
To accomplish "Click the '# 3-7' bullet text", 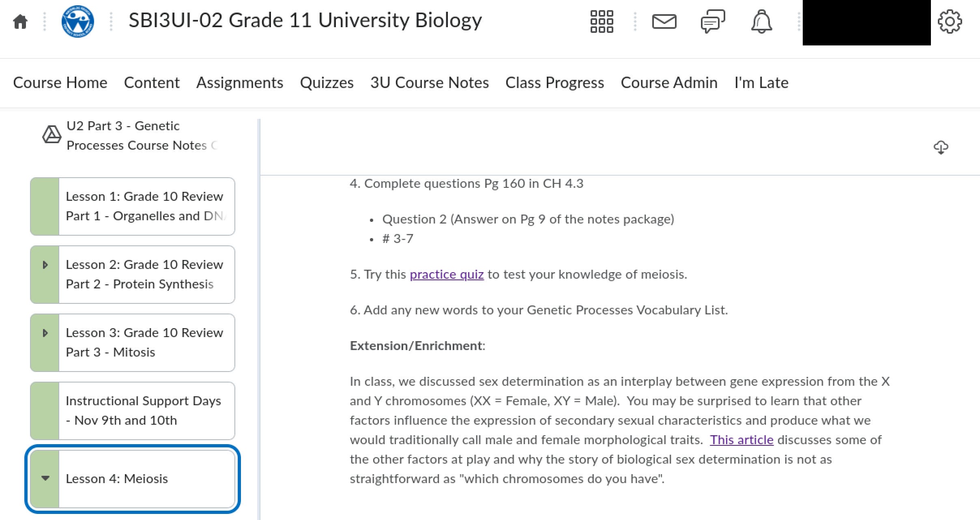I will tap(398, 239).
